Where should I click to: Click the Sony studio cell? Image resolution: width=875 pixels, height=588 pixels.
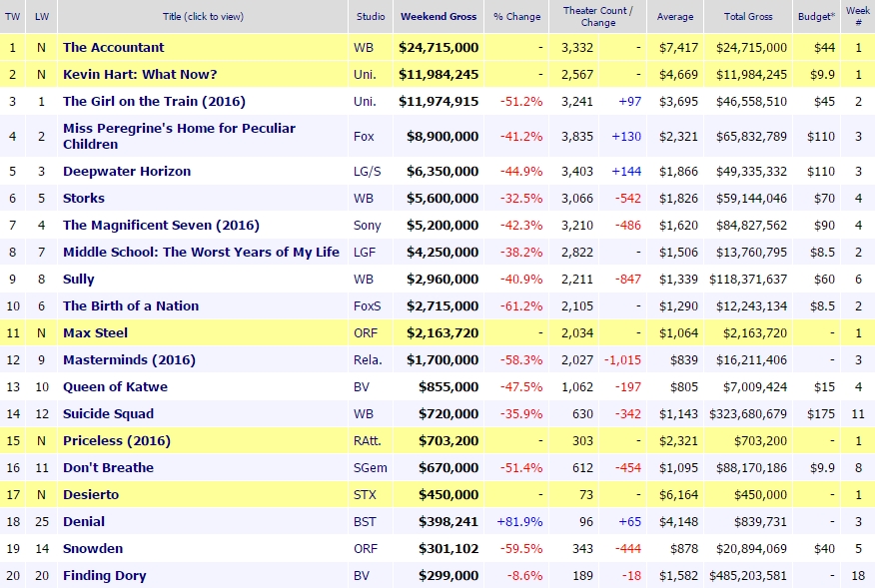tap(367, 226)
